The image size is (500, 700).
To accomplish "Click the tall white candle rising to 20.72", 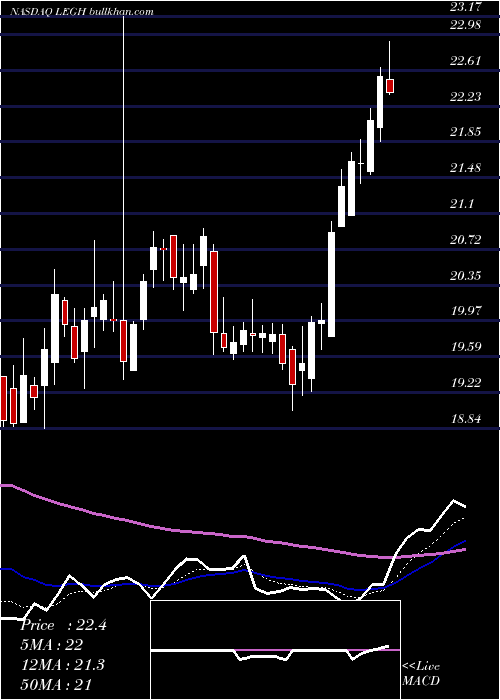I will tap(331, 284).
